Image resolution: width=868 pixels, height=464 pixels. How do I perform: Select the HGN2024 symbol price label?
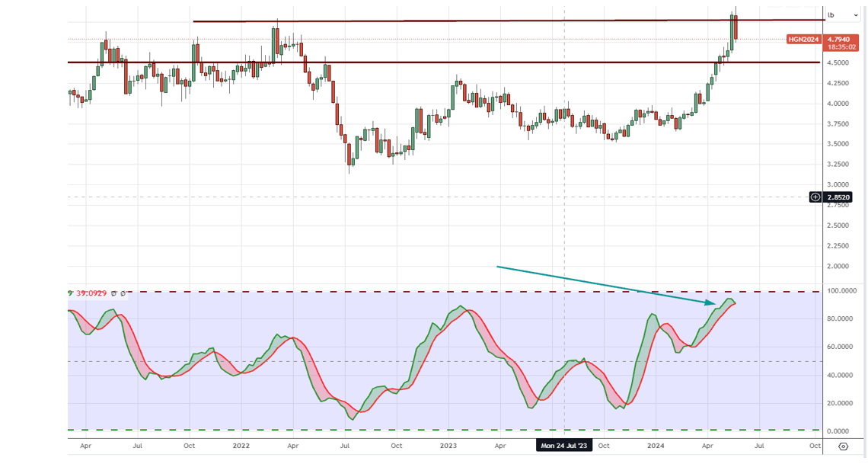click(803, 40)
